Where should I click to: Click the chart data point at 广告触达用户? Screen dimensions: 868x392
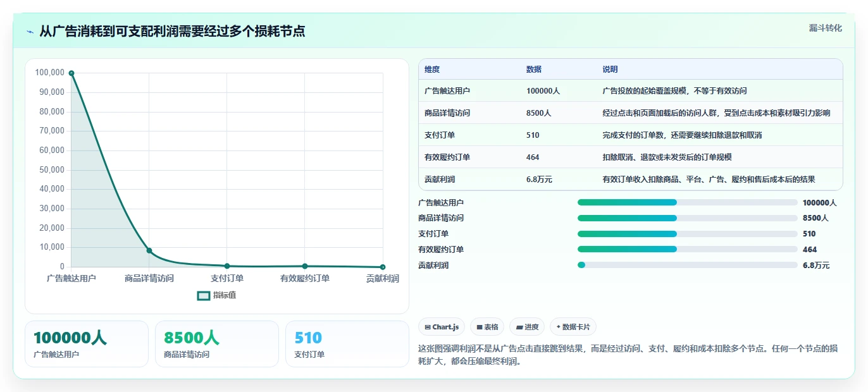click(71, 73)
